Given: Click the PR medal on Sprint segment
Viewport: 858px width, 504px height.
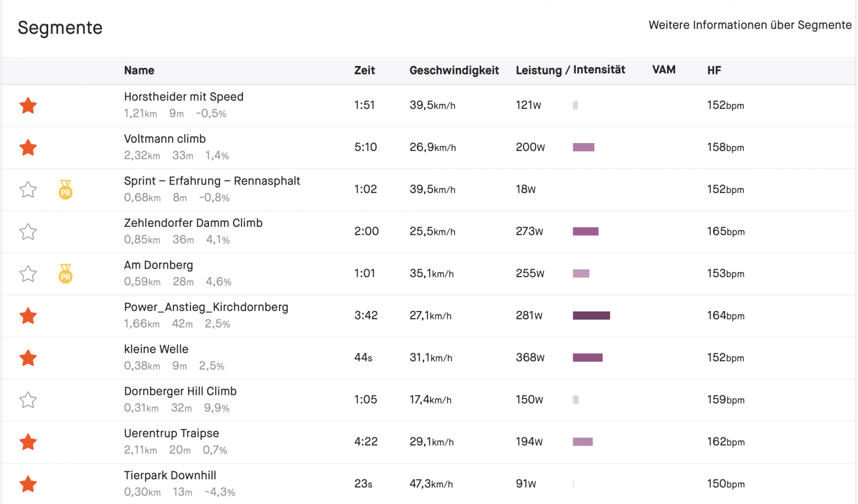Looking at the screenshot, I should click(x=65, y=190).
